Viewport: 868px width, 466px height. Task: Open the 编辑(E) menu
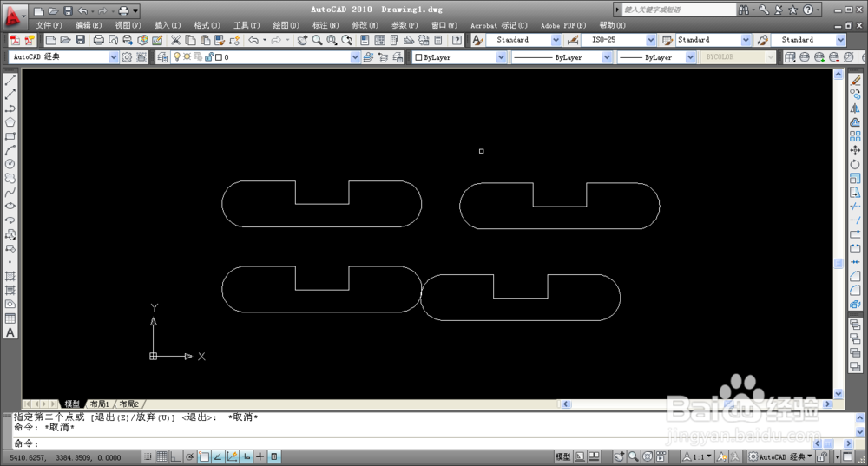[89, 25]
